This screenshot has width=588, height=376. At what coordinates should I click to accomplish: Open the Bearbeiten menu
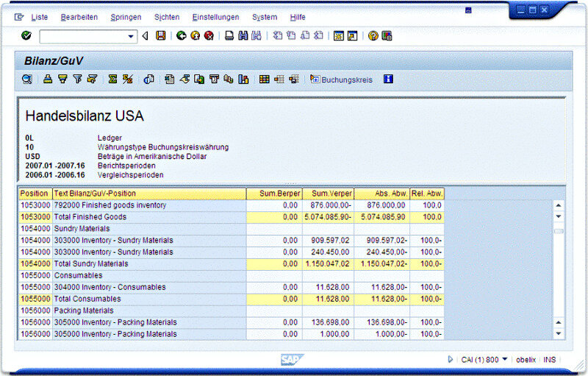79,17
